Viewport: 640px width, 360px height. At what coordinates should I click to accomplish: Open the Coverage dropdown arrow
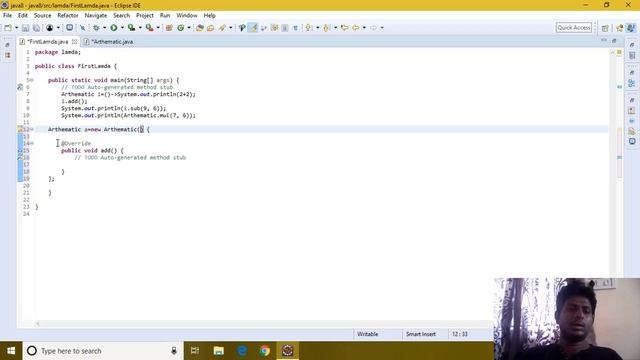click(x=140, y=28)
